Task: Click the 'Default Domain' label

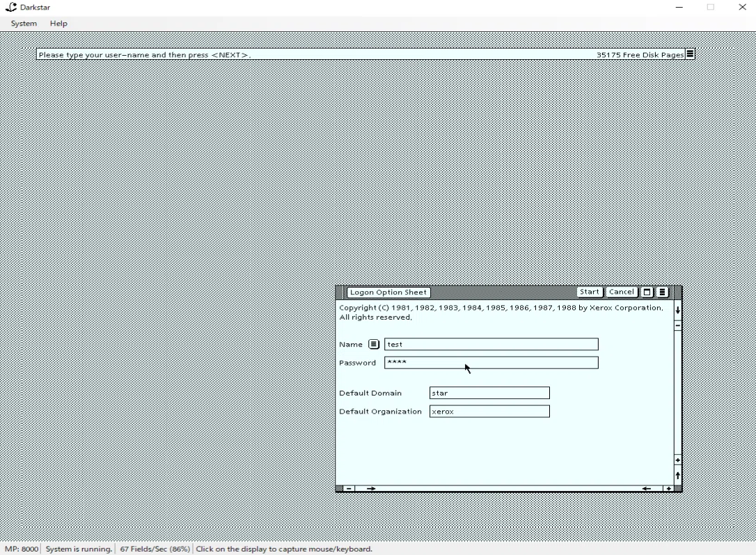Action: coord(370,393)
